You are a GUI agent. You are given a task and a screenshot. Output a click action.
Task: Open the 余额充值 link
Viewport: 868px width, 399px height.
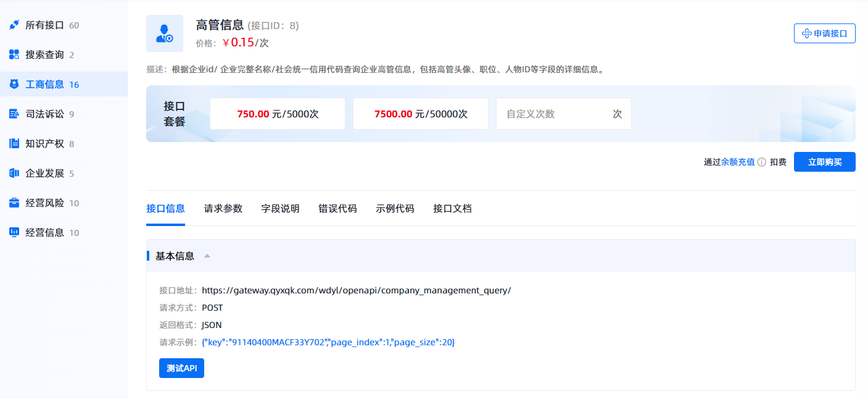(738, 162)
